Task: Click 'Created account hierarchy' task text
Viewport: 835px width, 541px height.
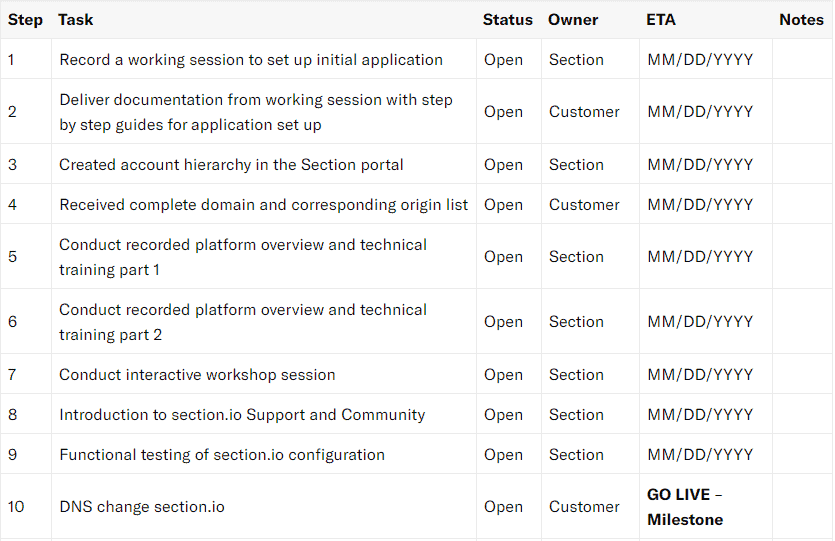Action: coord(231,165)
